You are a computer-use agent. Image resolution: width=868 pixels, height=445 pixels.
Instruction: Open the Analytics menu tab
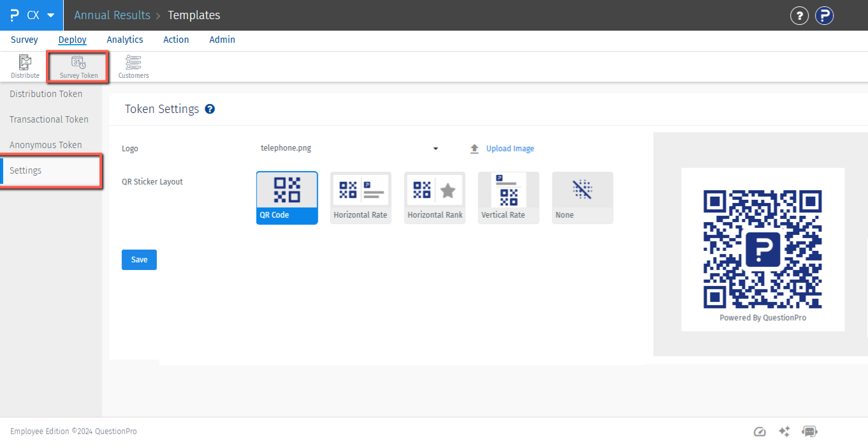tap(125, 40)
